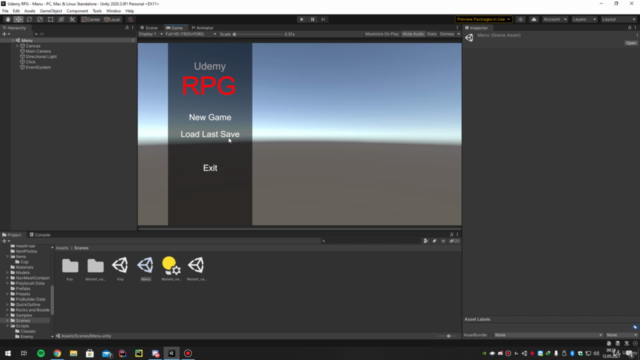640x360 pixels.
Task: Open the GameObject menu
Action: click(51, 11)
